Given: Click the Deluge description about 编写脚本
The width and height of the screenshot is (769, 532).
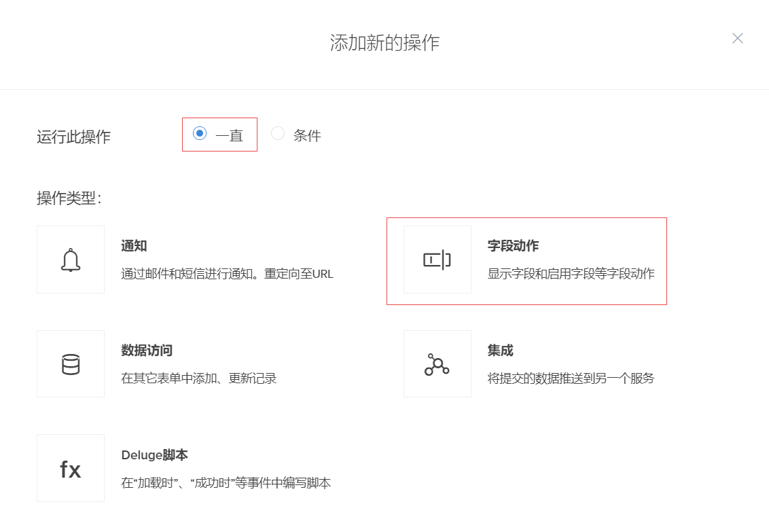Looking at the screenshot, I should point(226,483).
